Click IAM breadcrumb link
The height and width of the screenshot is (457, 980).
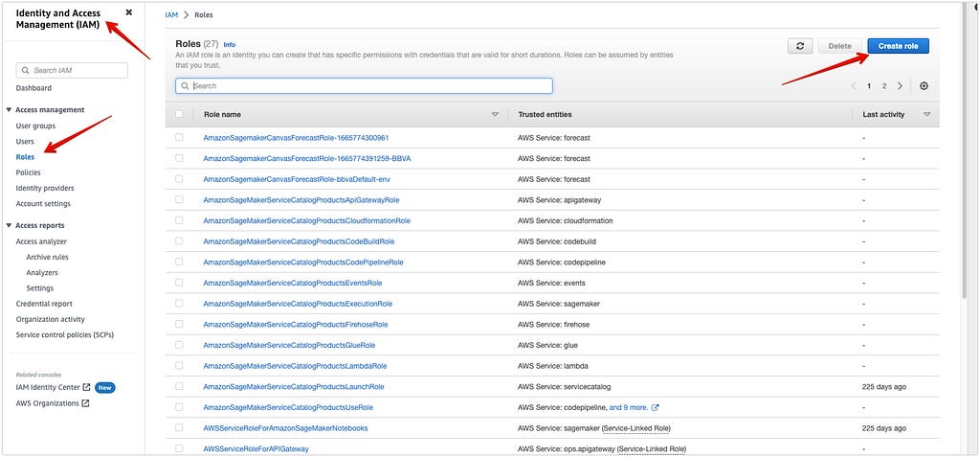tap(171, 15)
